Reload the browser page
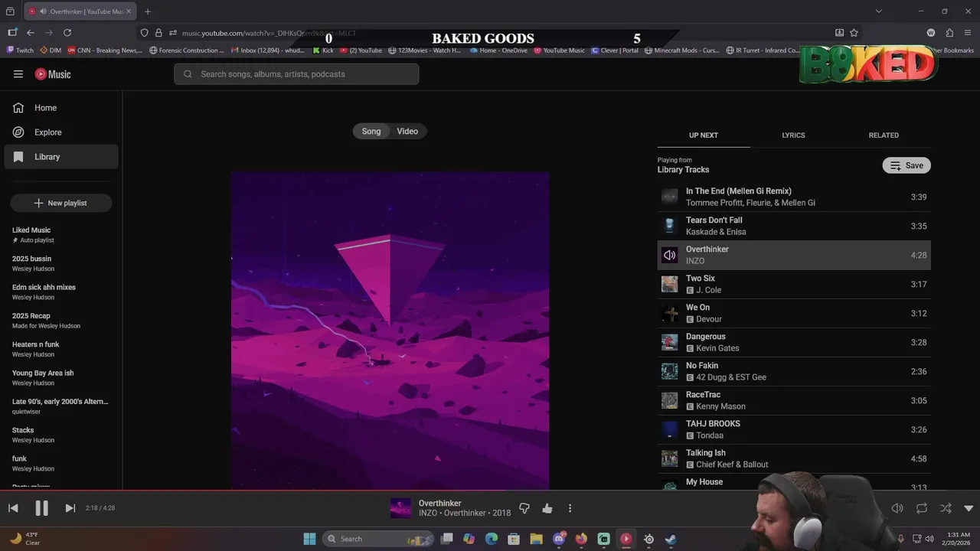The width and height of the screenshot is (980, 551). pyautogui.click(x=67, y=33)
